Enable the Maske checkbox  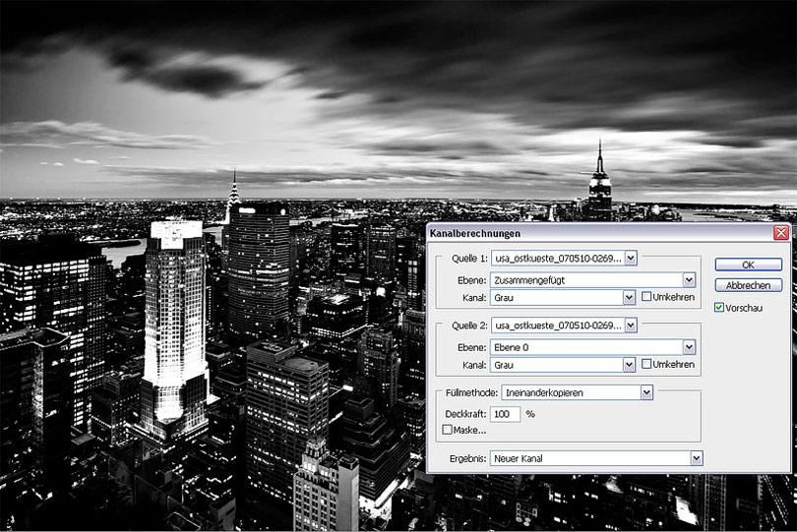click(x=447, y=430)
